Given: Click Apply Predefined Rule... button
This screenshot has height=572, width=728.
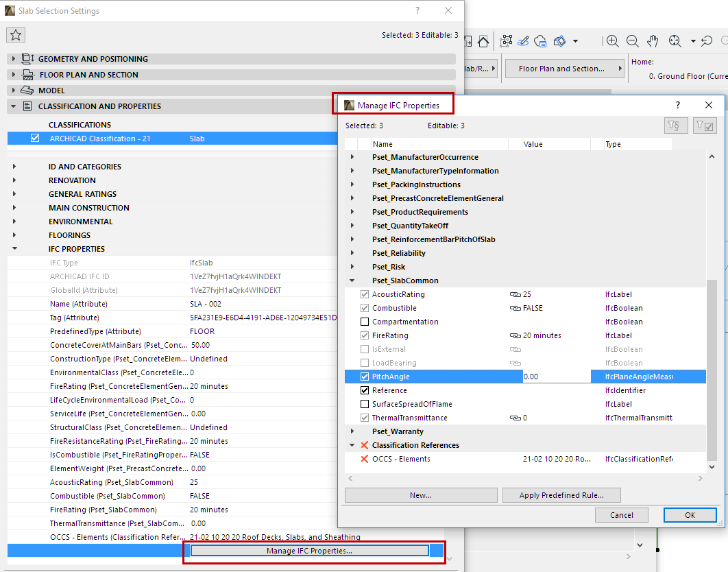Looking at the screenshot, I should [x=562, y=495].
